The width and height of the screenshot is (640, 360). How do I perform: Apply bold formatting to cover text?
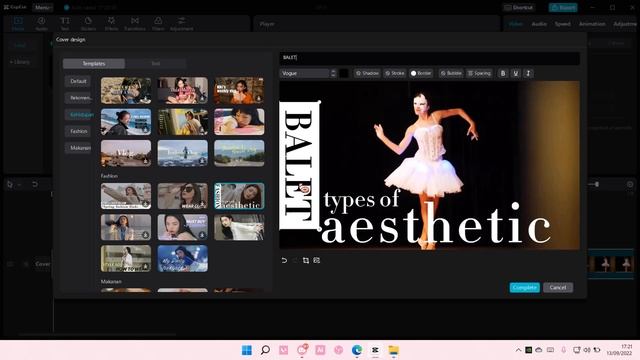[x=503, y=73]
